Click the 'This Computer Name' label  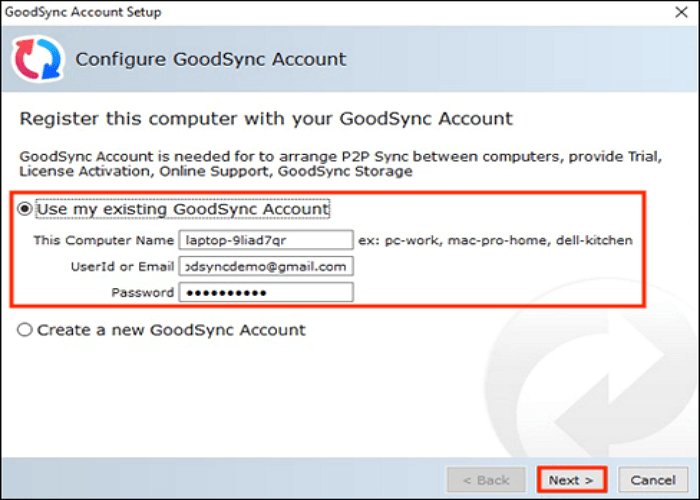click(103, 241)
